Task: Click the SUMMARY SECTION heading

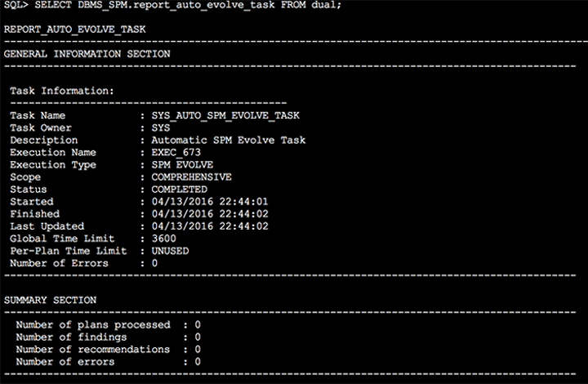Action: [x=50, y=300]
